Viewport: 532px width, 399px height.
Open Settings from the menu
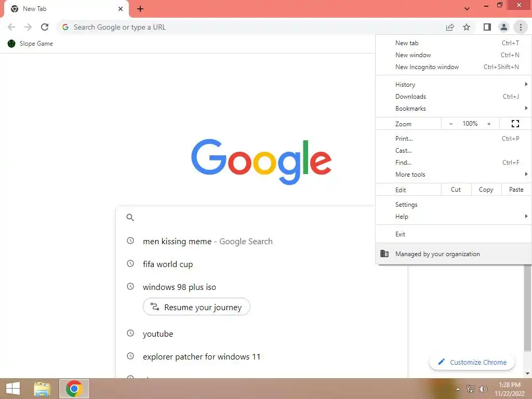[453, 205]
